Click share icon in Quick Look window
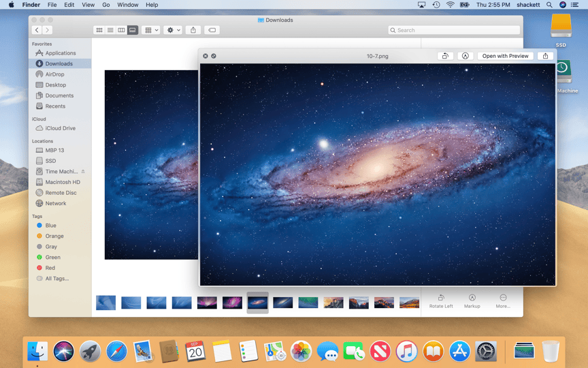588x368 pixels. [x=545, y=56]
